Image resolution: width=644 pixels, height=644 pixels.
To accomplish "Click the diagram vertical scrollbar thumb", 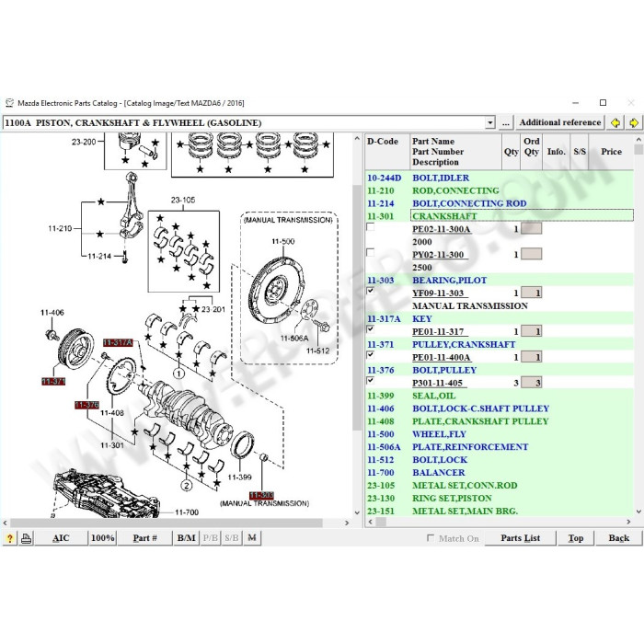I will 357,307.
